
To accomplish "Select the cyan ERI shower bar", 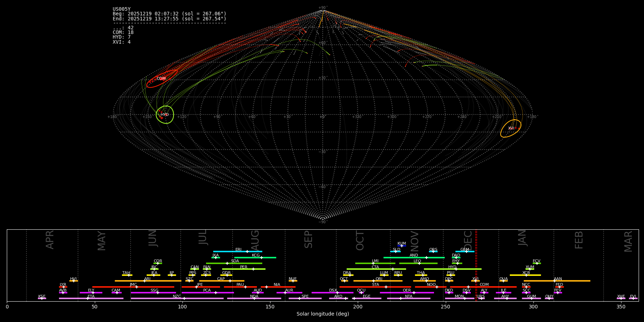I will coord(238,252).
